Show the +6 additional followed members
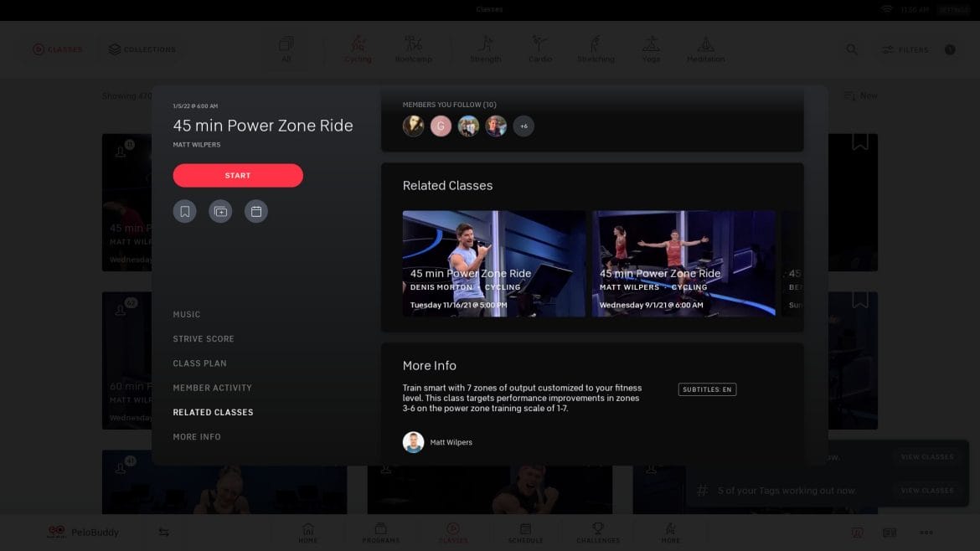980x551 pixels. (x=524, y=126)
